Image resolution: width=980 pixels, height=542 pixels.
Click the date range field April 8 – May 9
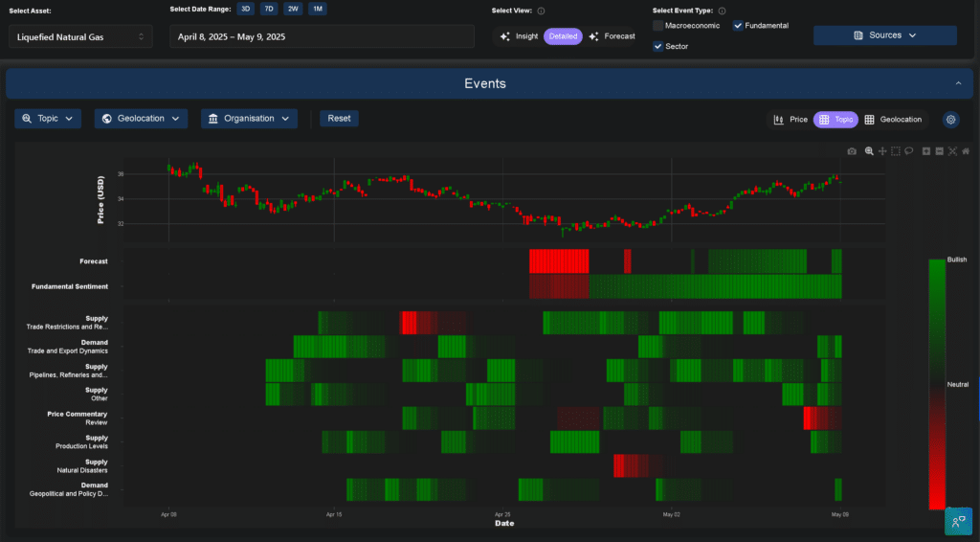322,37
